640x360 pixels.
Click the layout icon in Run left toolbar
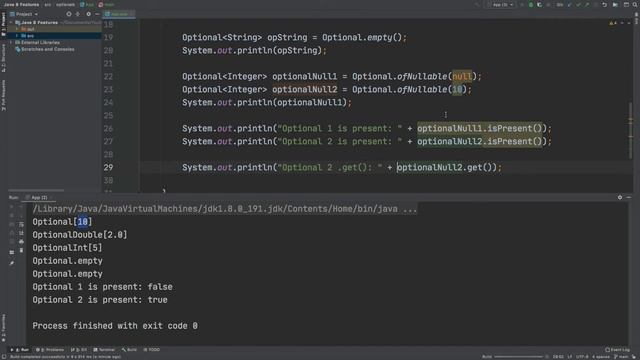[x=11, y=252]
